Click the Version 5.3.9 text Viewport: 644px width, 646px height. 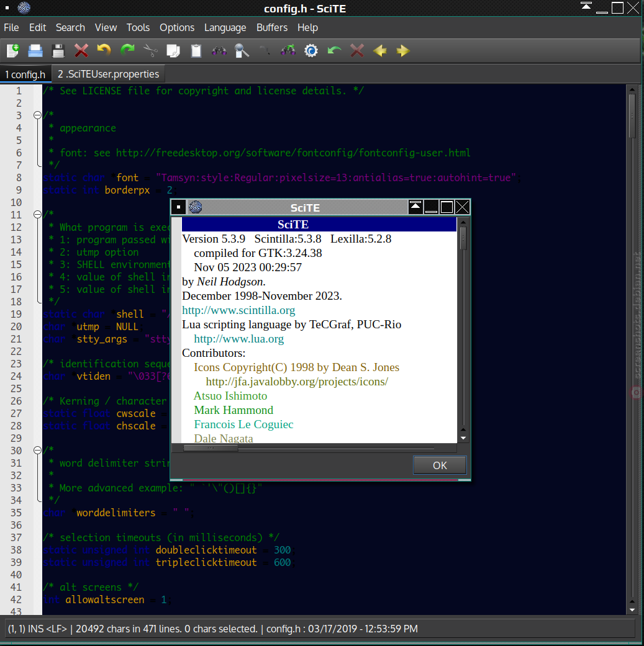pos(214,239)
